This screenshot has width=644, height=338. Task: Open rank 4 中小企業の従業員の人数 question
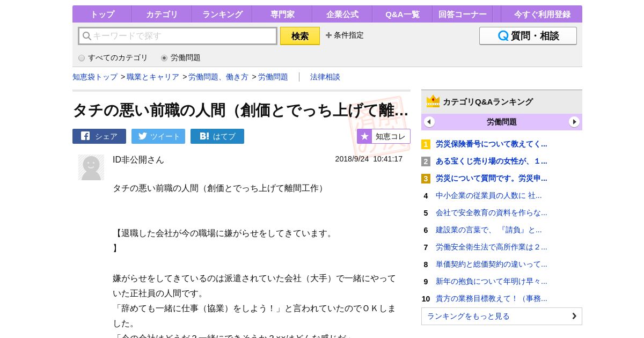click(x=489, y=195)
